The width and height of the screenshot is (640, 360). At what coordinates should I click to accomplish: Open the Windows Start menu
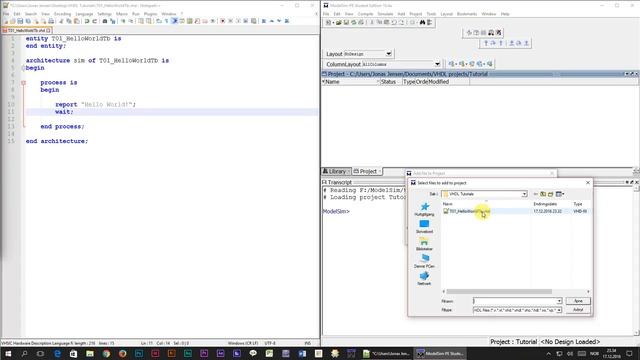pyautogui.click(x=8, y=353)
